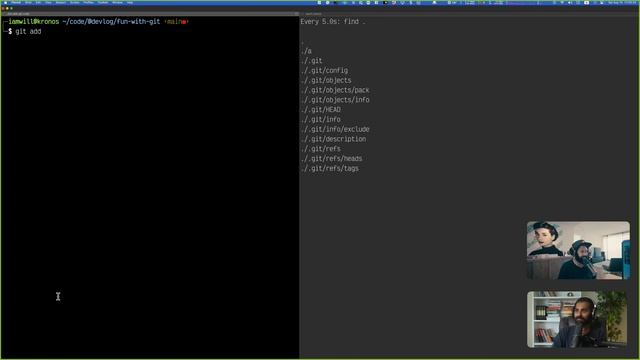Select the './.git/info/exclude' line
The height and width of the screenshot is (360, 640).
point(335,129)
